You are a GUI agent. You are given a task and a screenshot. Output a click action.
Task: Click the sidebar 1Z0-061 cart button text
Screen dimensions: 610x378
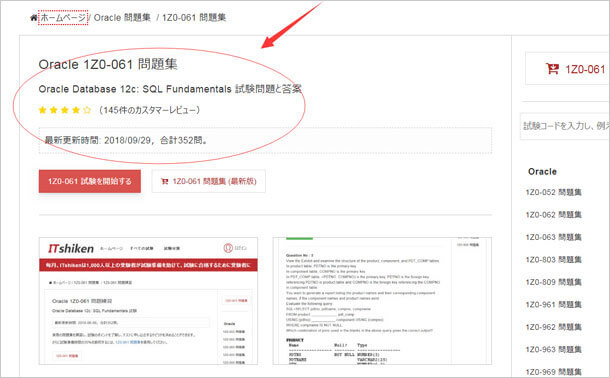point(585,70)
